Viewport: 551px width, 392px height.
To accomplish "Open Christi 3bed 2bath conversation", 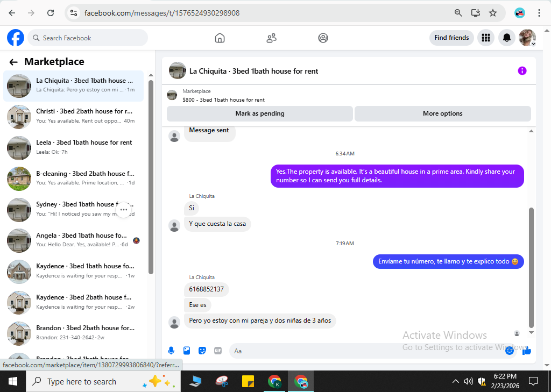I will pyautogui.click(x=73, y=116).
